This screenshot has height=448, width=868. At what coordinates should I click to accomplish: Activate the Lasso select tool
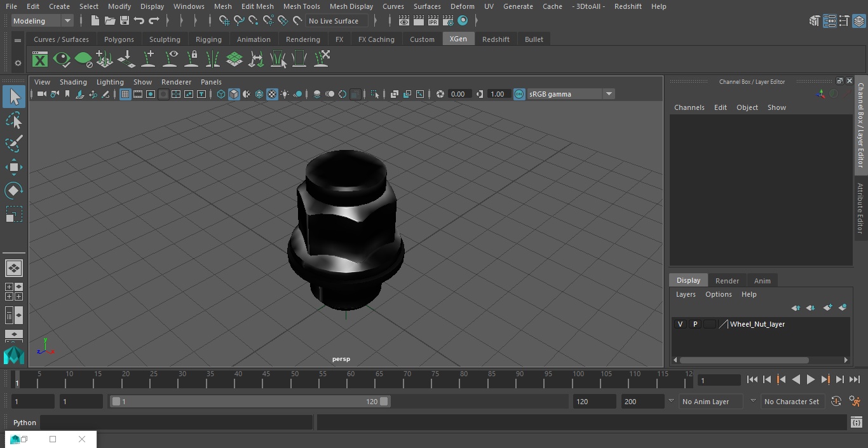[x=13, y=120]
